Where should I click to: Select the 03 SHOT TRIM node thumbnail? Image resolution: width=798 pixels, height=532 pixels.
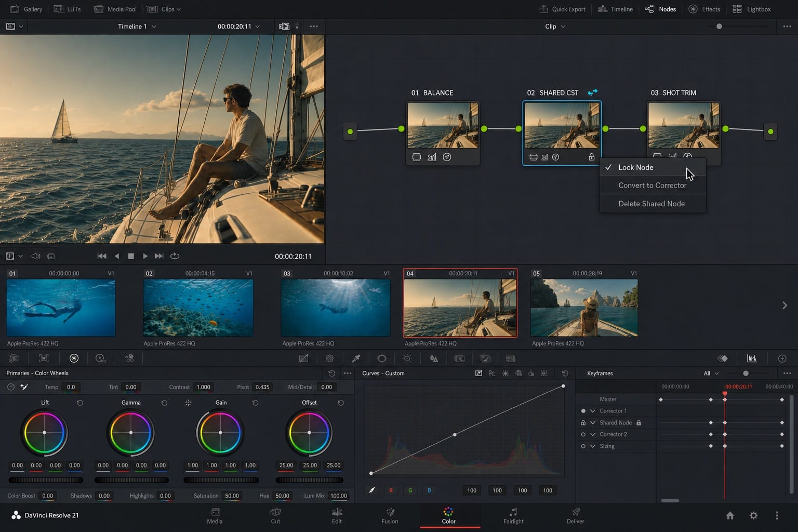[684, 125]
